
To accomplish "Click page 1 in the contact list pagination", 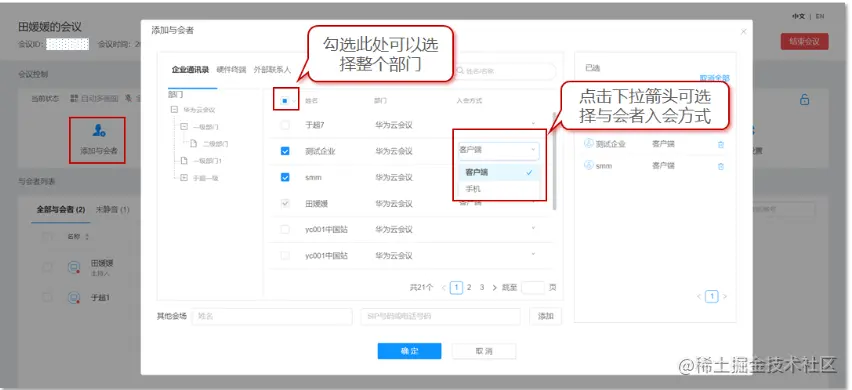I will tap(456, 287).
